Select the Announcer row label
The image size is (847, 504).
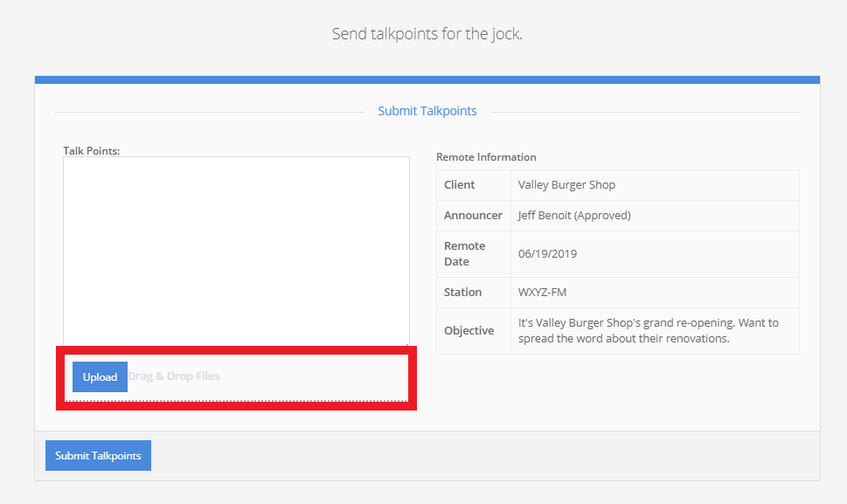(473, 216)
